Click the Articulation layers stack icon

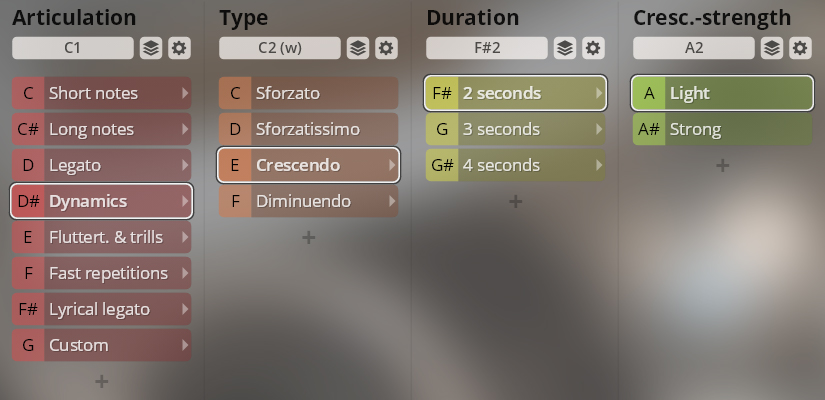point(151,48)
